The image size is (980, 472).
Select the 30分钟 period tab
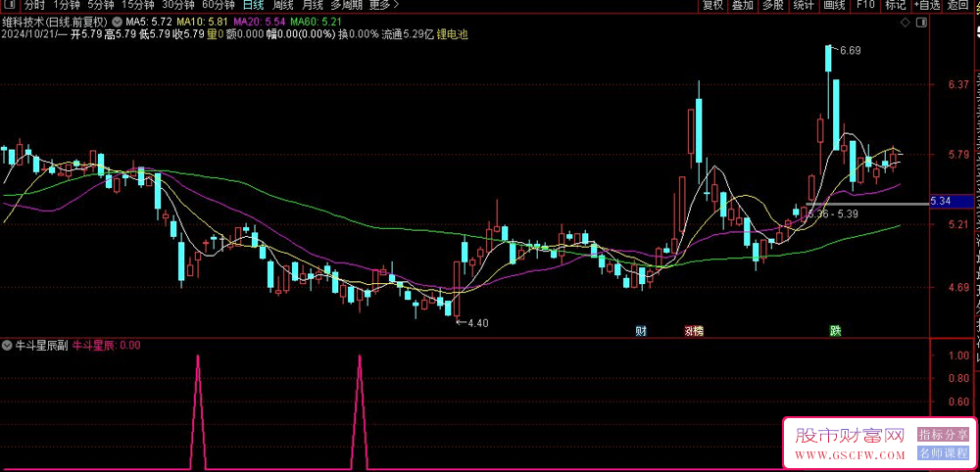pyautogui.click(x=178, y=6)
